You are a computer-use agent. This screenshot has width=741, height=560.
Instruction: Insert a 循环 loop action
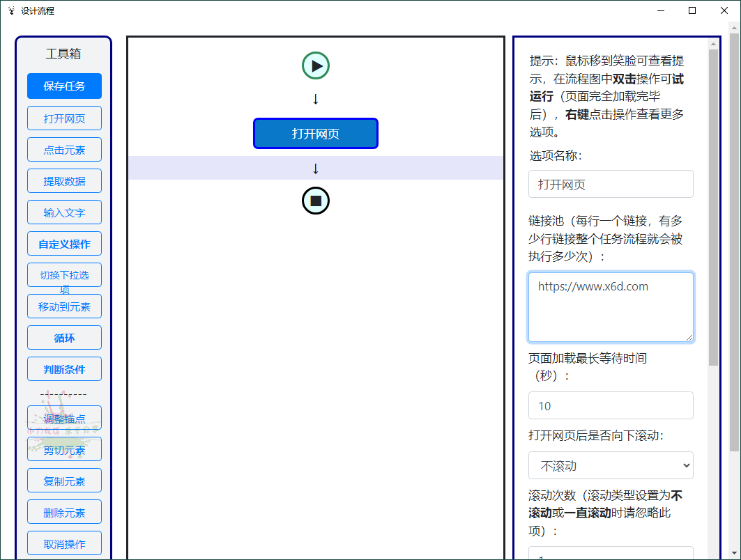pos(64,338)
